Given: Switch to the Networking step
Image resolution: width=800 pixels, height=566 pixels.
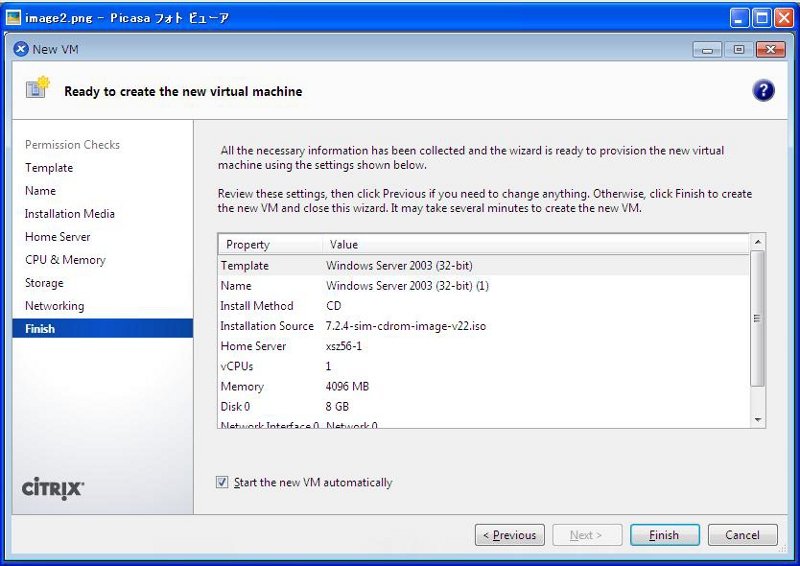Looking at the screenshot, I should 55,305.
